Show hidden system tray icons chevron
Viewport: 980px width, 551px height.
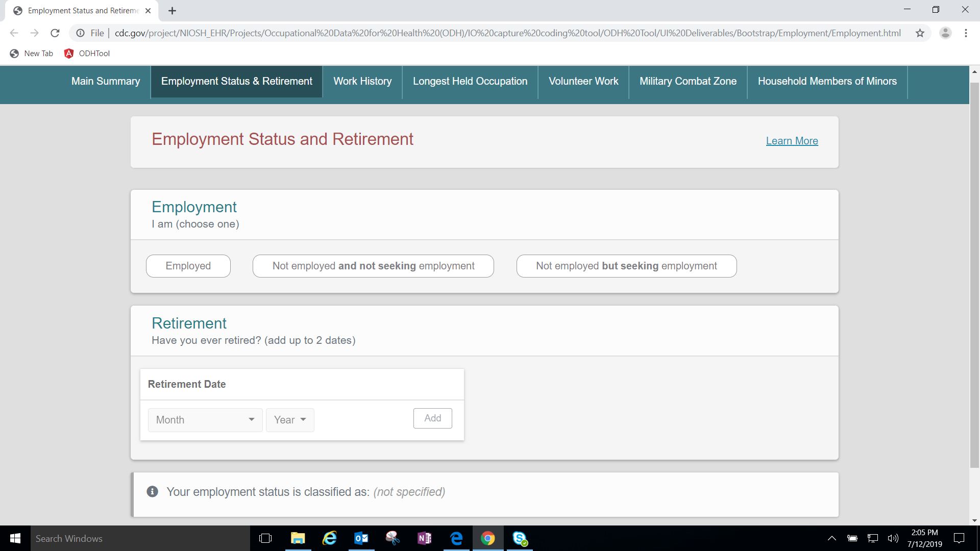831,538
